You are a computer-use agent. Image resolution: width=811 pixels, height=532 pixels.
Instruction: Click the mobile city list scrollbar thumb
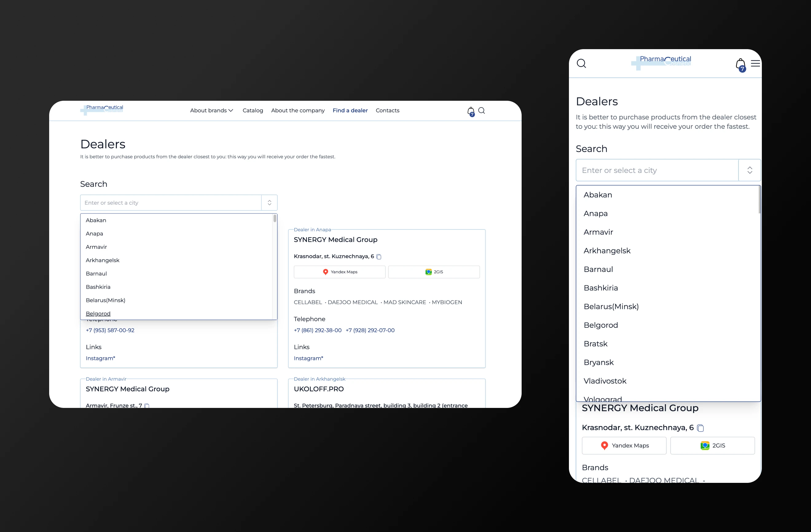[x=760, y=200]
